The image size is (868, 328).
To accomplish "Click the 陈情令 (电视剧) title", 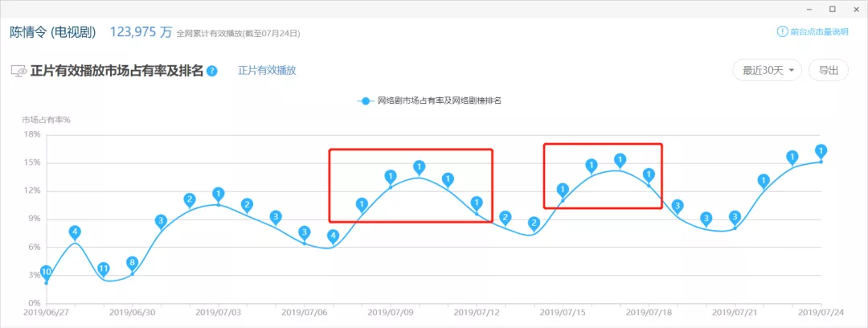I will [53, 32].
